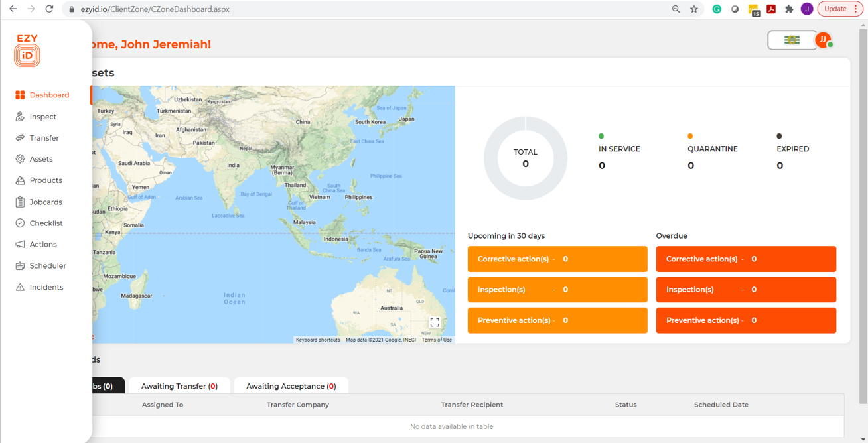Select the Jobcards clipboard icon
The height and width of the screenshot is (443, 868).
[20, 202]
